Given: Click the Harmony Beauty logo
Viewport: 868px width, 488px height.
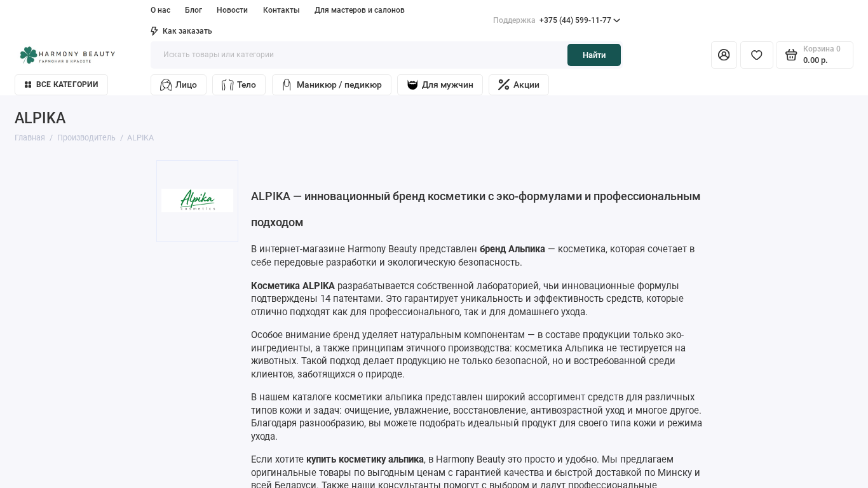Looking at the screenshot, I should click(67, 55).
